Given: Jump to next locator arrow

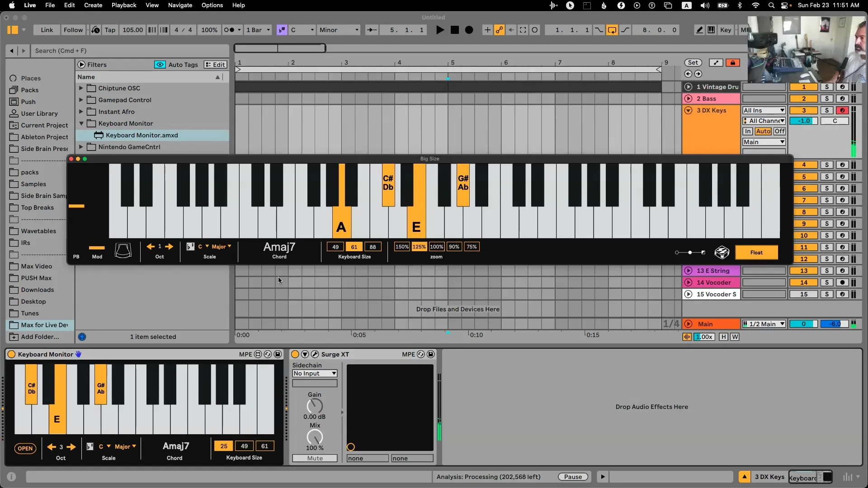Looking at the screenshot, I should pos(698,74).
